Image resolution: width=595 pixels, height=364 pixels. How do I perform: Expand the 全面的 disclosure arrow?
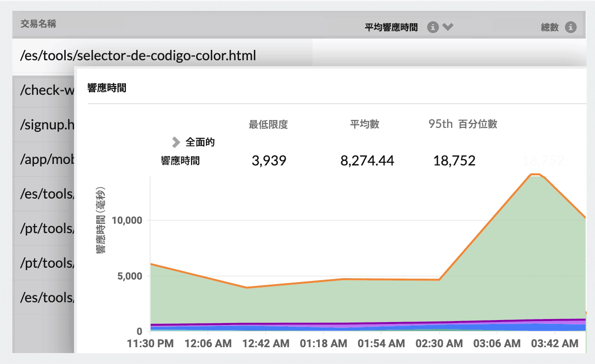(176, 142)
